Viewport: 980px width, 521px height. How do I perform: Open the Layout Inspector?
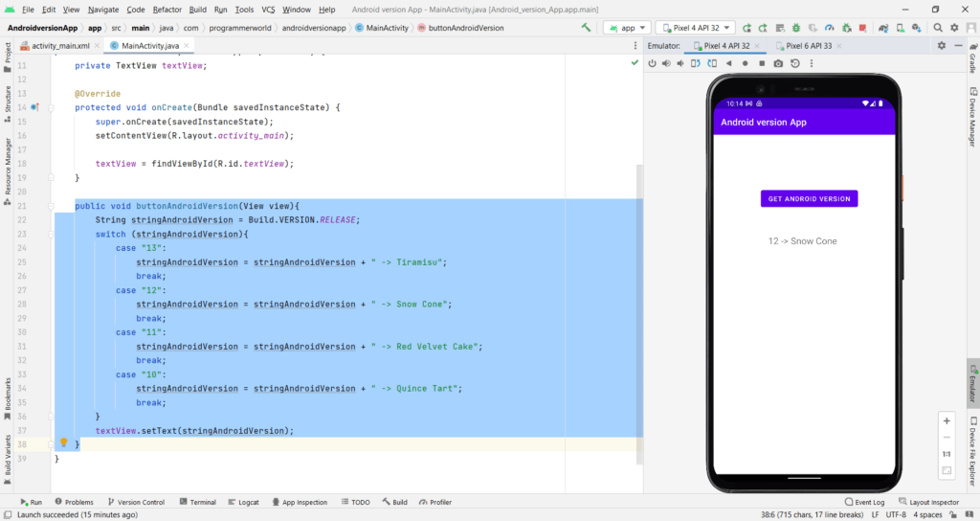click(928, 502)
